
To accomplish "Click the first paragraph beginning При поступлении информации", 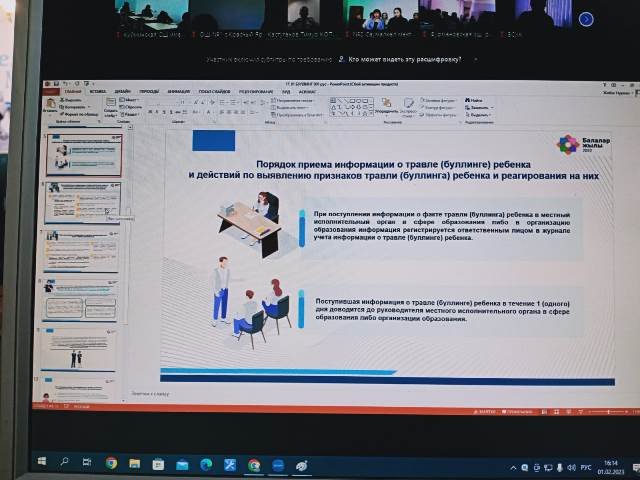I will [x=442, y=226].
